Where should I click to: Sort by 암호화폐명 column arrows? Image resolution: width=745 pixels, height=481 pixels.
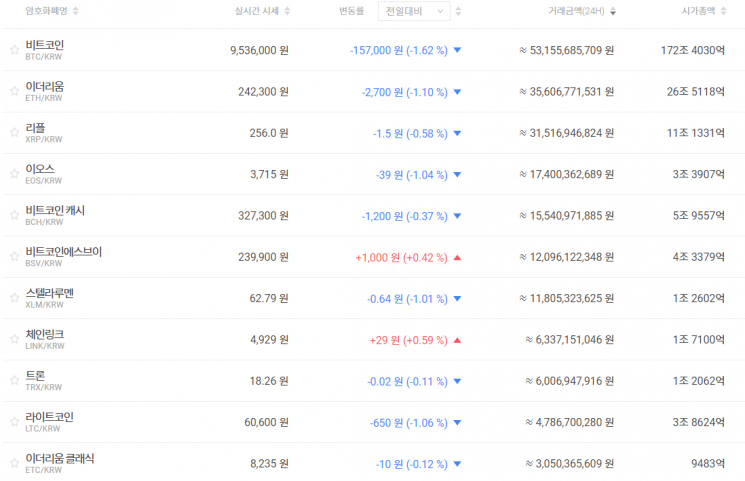point(76,11)
